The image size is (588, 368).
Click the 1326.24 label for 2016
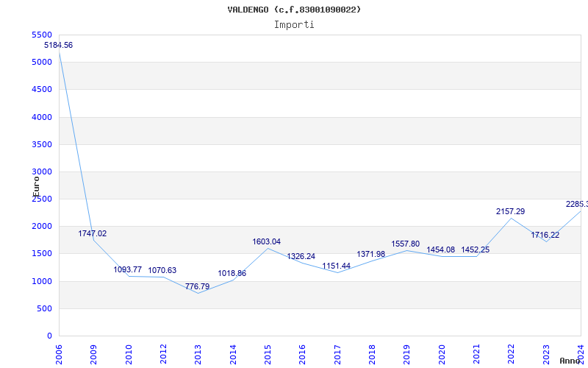pyautogui.click(x=301, y=256)
